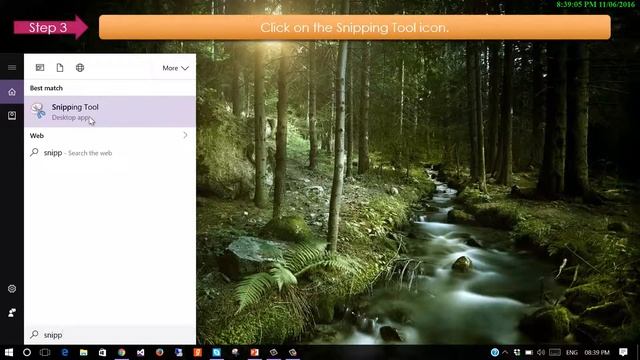The image size is (640, 360).
Task: Open the orange app icon on the taskbar
Action: pos(198,352)
